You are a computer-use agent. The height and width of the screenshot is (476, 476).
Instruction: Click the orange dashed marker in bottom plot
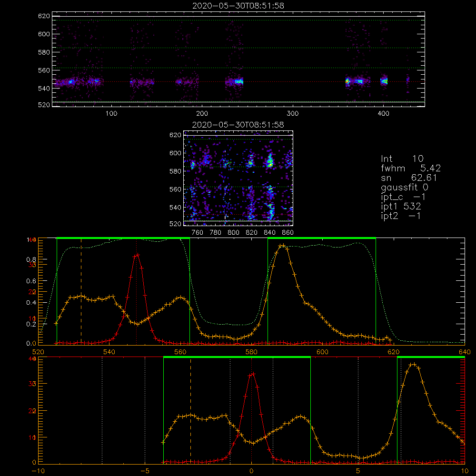click(x=191, y=411)
